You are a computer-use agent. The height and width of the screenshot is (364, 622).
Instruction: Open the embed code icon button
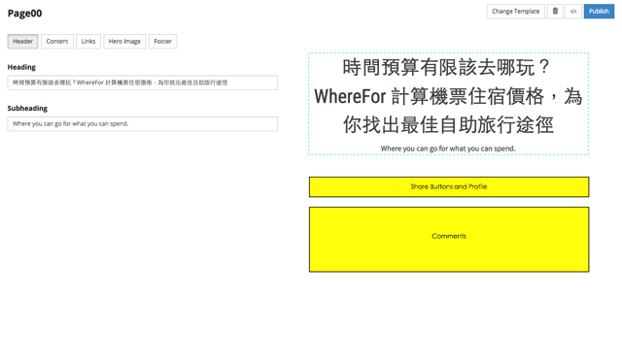[573, 11]
